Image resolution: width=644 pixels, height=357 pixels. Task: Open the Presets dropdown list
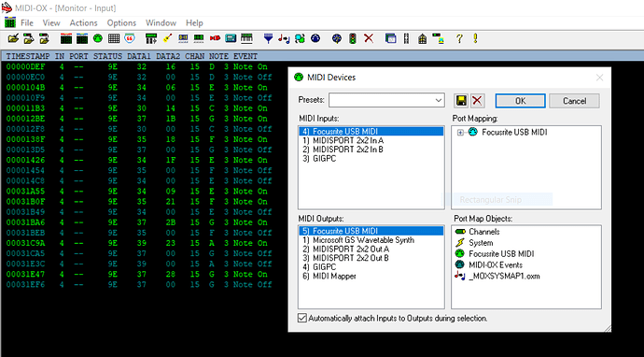(x=439, y=100)
